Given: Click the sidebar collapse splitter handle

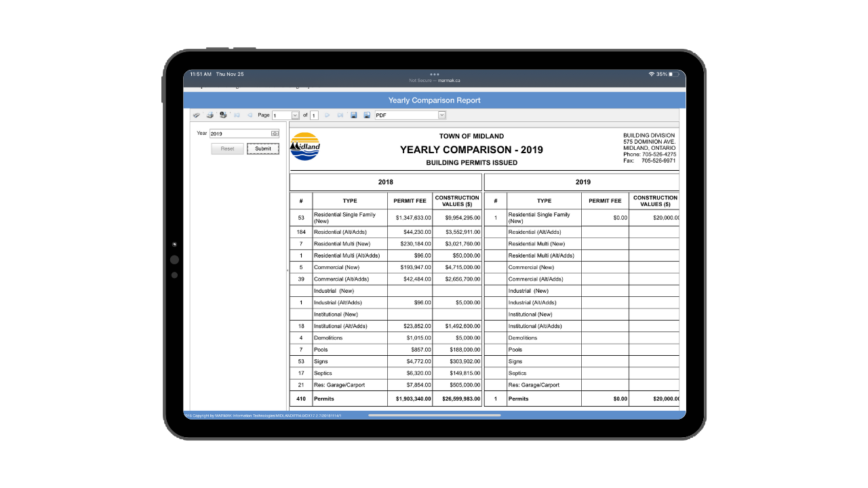Looking at the screenshot, I should coord(287,270).
